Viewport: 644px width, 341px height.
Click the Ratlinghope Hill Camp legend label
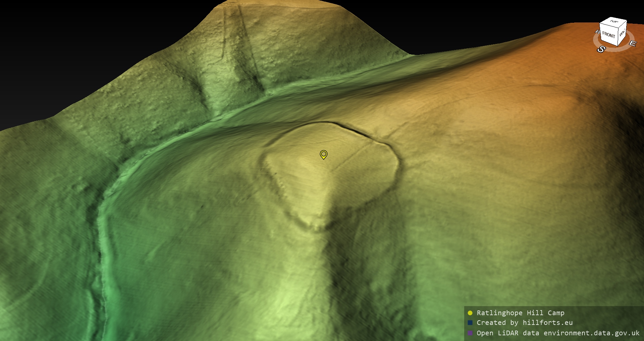tap(520, 313)
